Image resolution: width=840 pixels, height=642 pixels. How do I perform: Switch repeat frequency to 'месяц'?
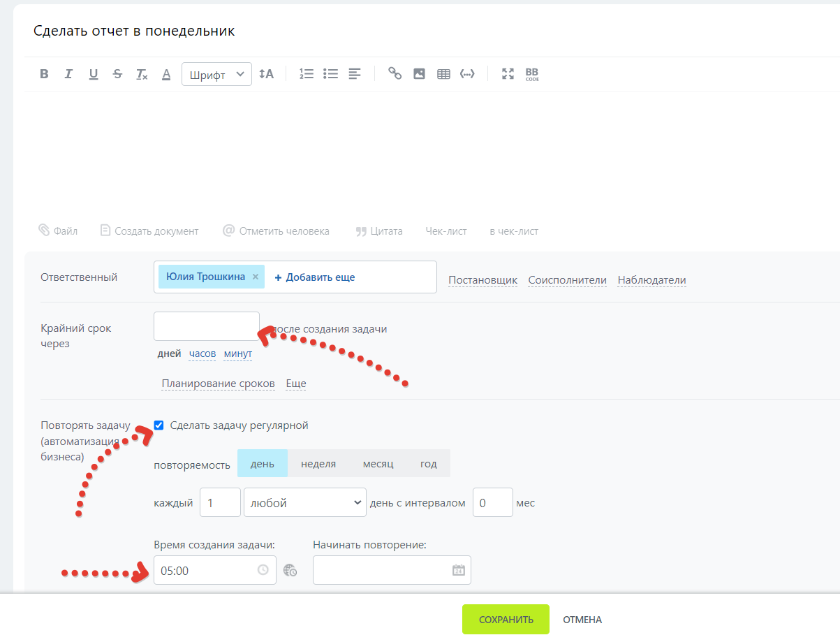click(x=378, y=464)
